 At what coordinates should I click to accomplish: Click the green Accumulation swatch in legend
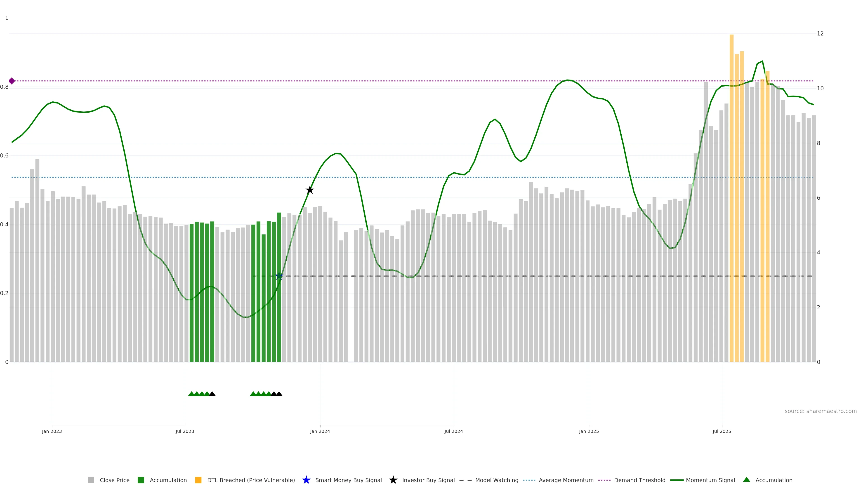tap(141, 480)
